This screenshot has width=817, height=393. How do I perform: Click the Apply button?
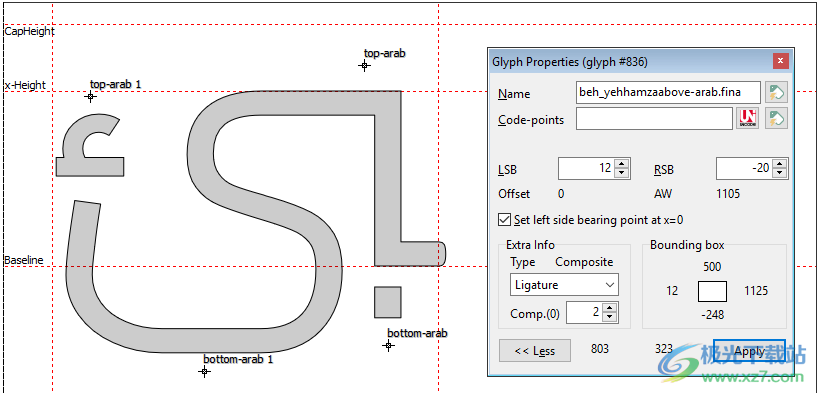coord(749,350)
